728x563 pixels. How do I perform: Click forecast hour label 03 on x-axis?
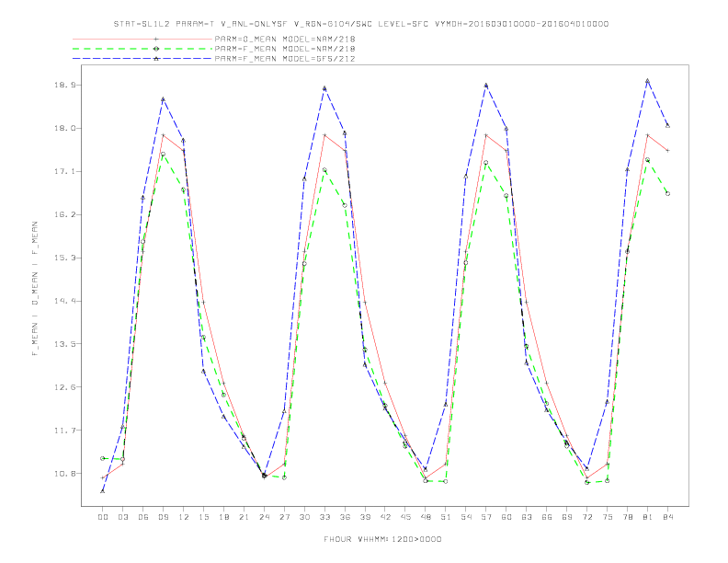pos(122,517)
